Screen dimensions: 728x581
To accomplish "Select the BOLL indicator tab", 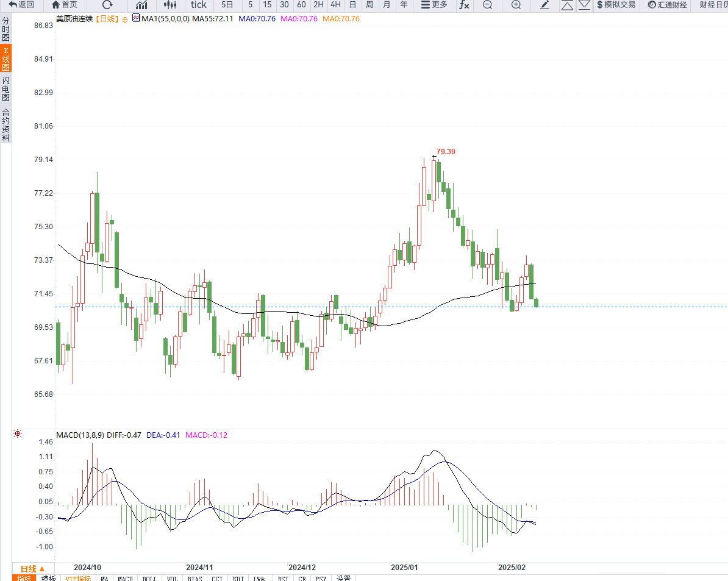I will 149,578.
